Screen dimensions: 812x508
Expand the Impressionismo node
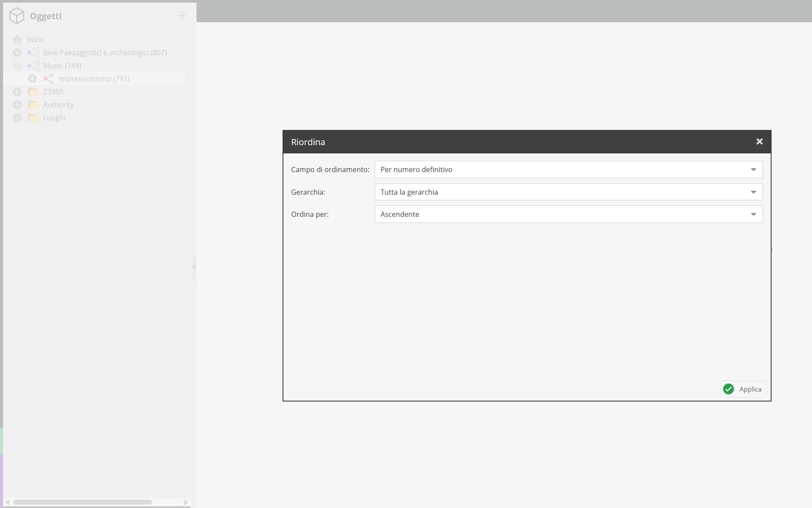coord(32,79)
